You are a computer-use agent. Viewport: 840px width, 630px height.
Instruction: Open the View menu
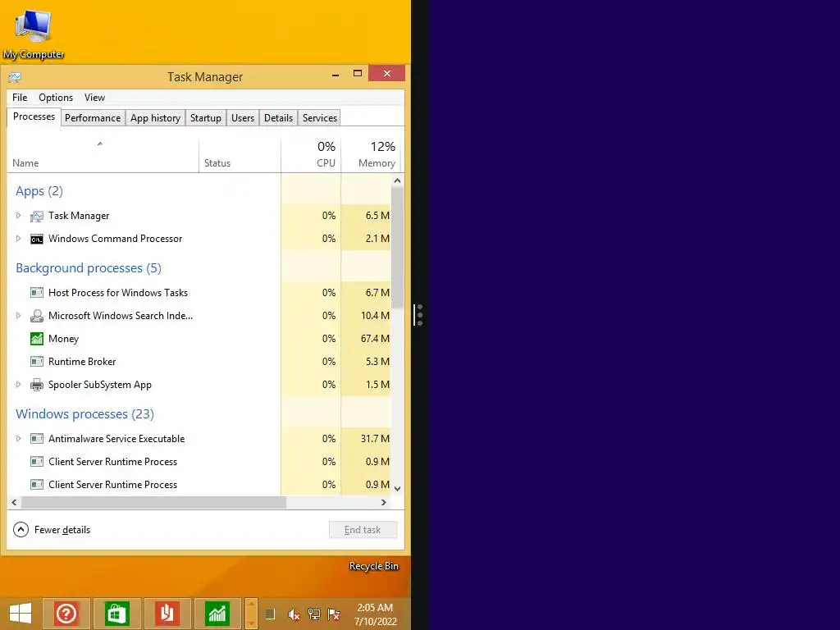[x=94, y=98]
